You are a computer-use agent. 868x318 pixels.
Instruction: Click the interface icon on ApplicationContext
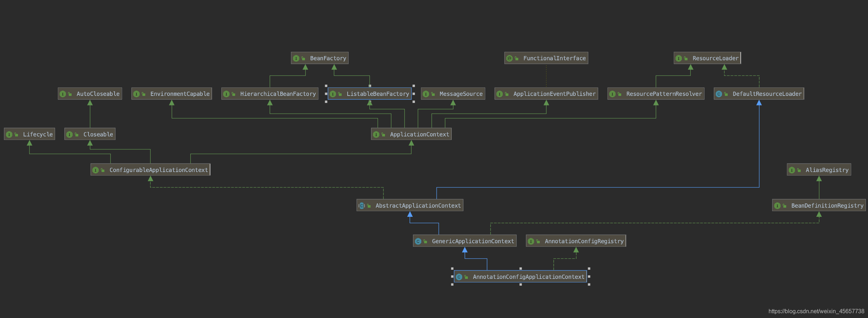point(376,135)
